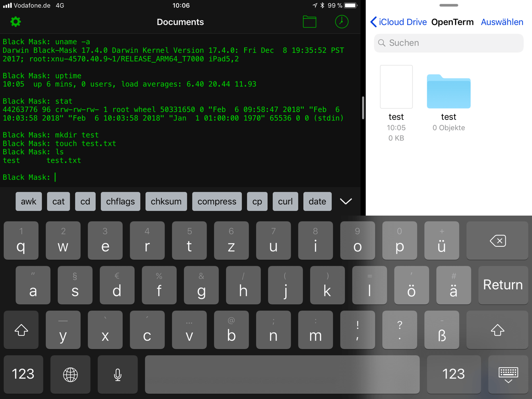Tap the i key
The height and width of the screenshot is (399, 532).
click(316, 241)
